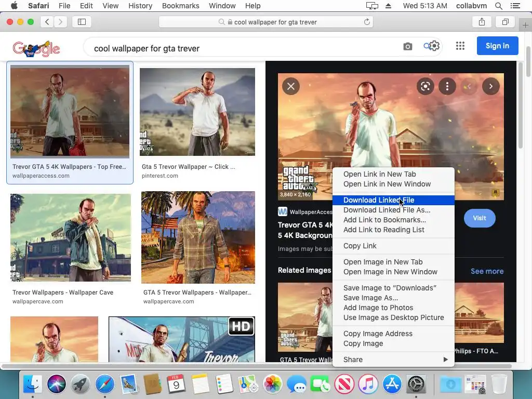This screenshot has height=399, width=532.
Task: Reload the page with the refresh icon
Action: 367,22
